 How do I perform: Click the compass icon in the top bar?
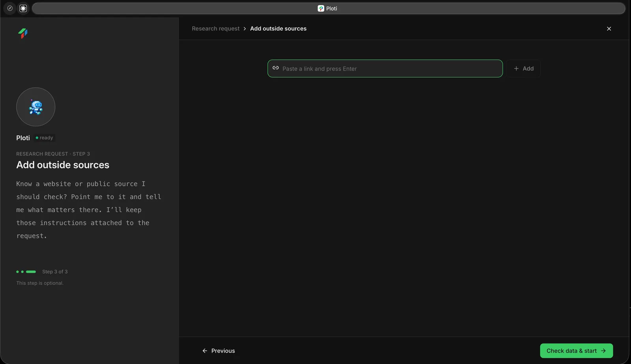tap(10, 8)
